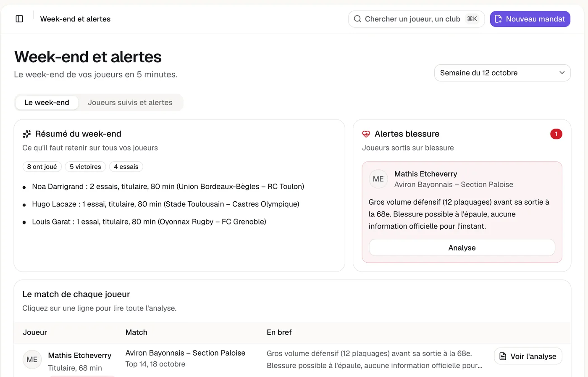Select the Louis Garat summary line
This screenshot has height=377, width=588.
click(149, 222)
